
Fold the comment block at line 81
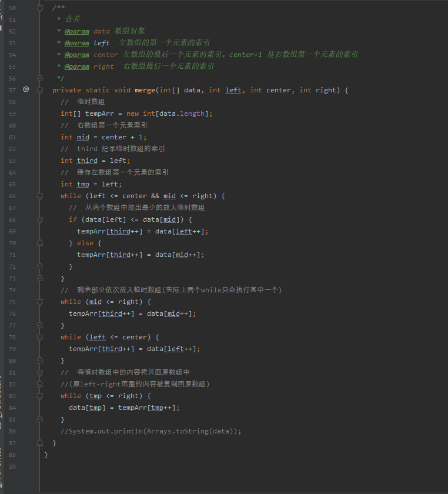[40, 373]
